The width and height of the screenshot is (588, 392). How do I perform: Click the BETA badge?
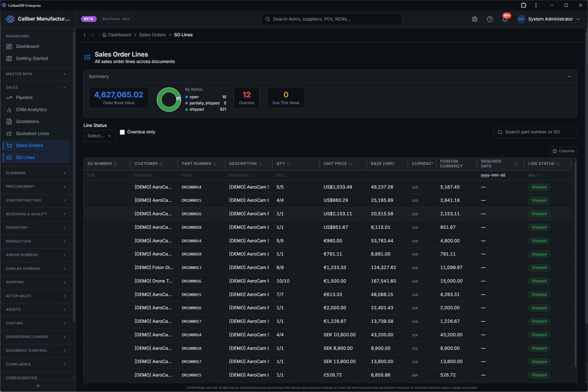coord(89,19)
